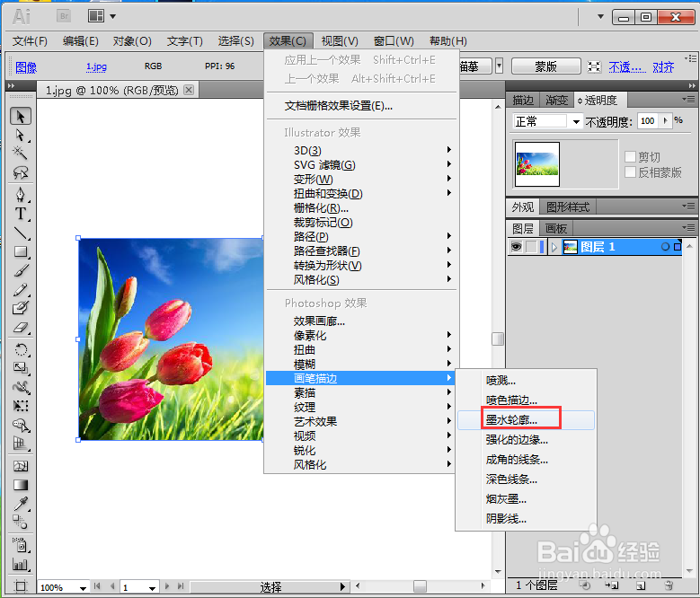Select the Line Segment tool
The width and height of the screenshot is (700, 598).
pyautogui.click(x=21, y=233)
